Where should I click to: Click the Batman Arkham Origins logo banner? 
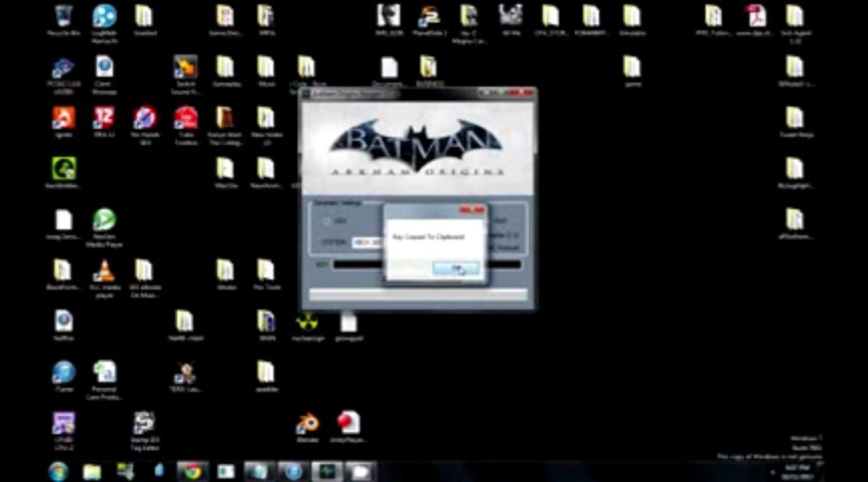coord(418,149)
